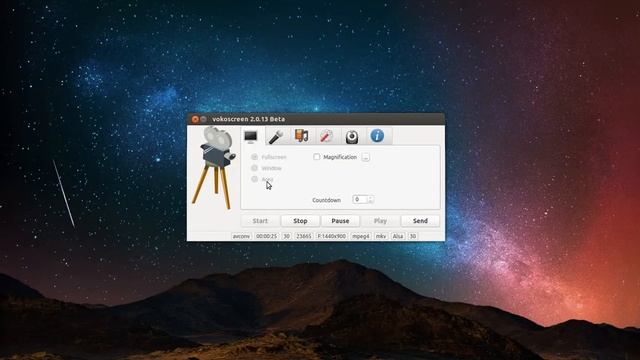The width and height of the screenshot is (640, 360).
Task: Click the Countdown value field
Action: click(360, 200)
